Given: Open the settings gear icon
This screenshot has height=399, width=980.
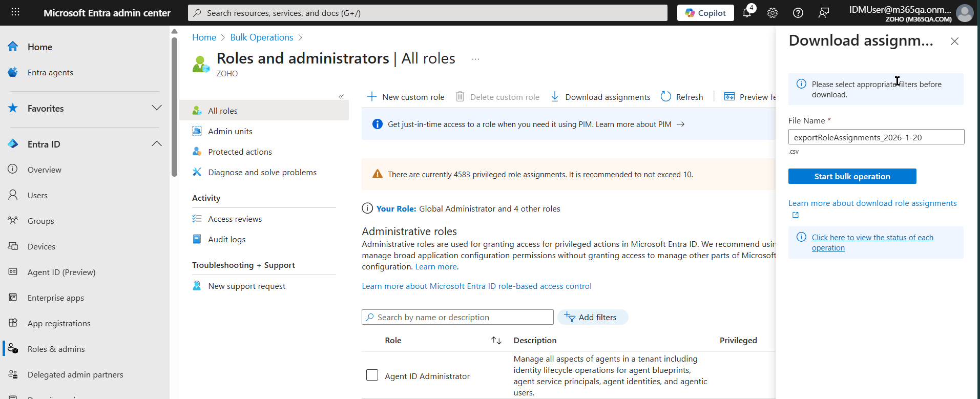Looking at the screenshot, I should tap(773, 13).
